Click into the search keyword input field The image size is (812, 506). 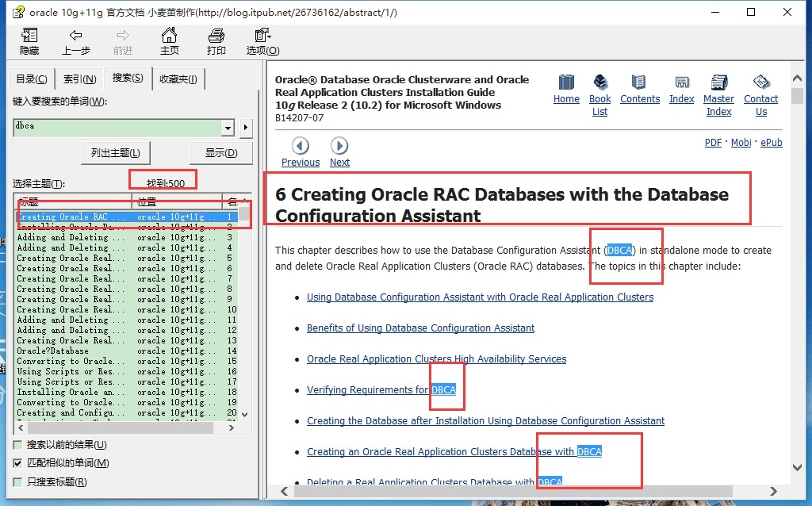[x=118, y=128]
